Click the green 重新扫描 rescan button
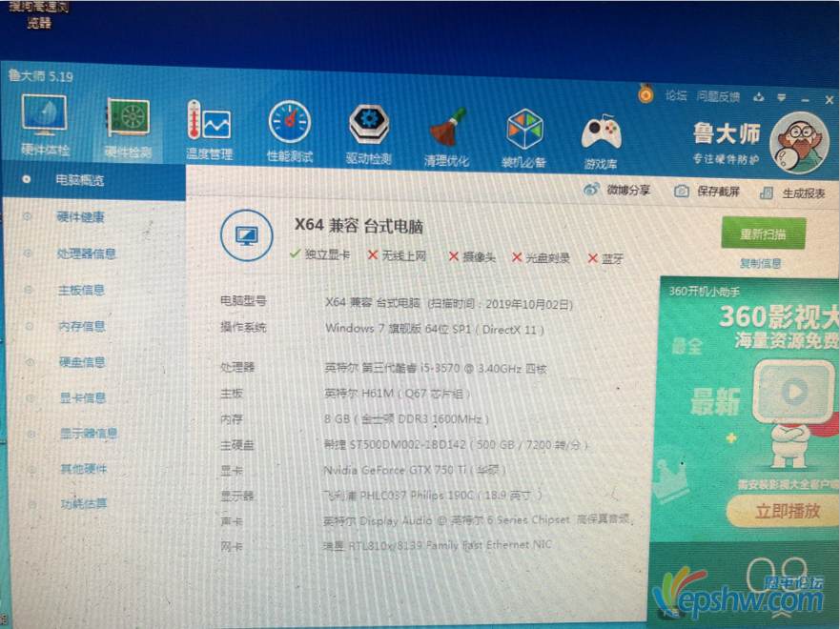Screen dimensions: 840x629 point(763,233)
